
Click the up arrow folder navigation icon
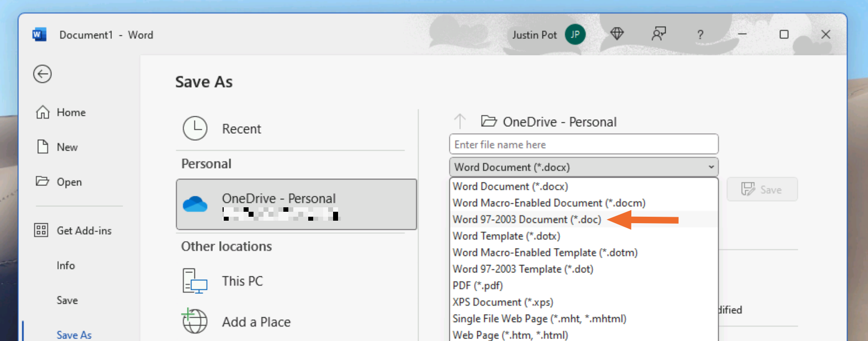[460, 121]
